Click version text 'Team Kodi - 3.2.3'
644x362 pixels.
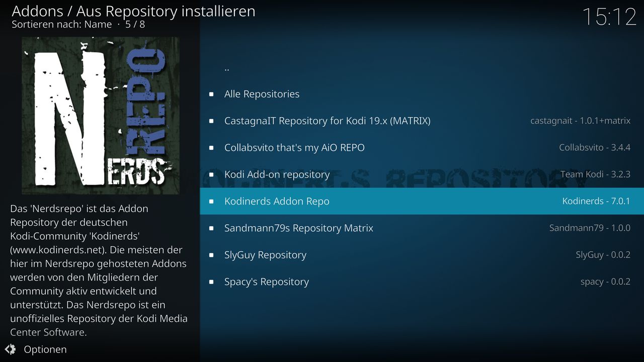point(596,174)
